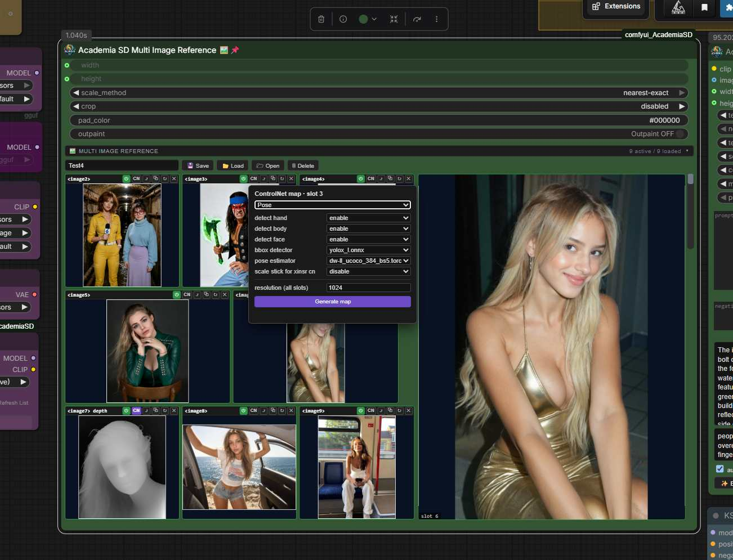Remove the image8 slot with X
The height and width of the screenshot is (560, 733).
pos(291,410)
